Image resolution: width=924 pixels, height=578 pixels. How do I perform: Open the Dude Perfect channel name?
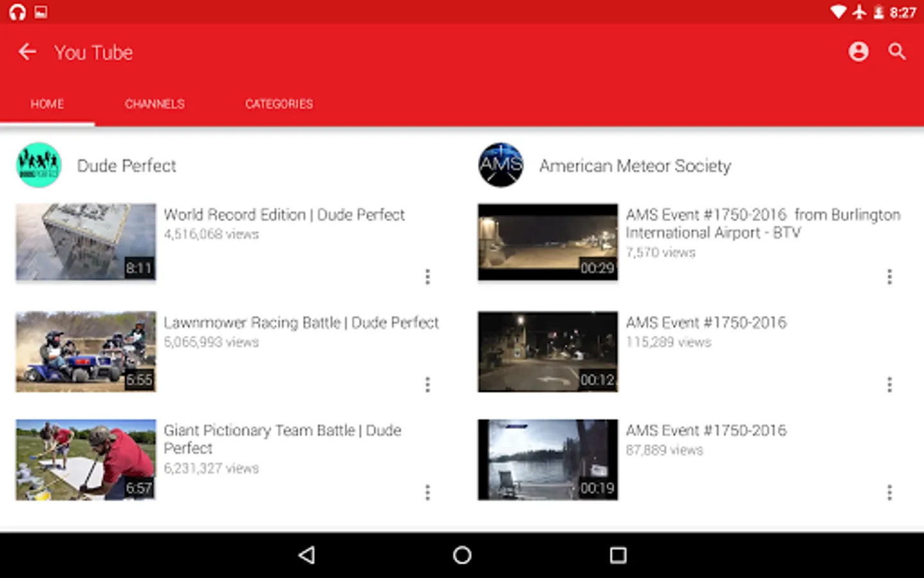point(126,166)
